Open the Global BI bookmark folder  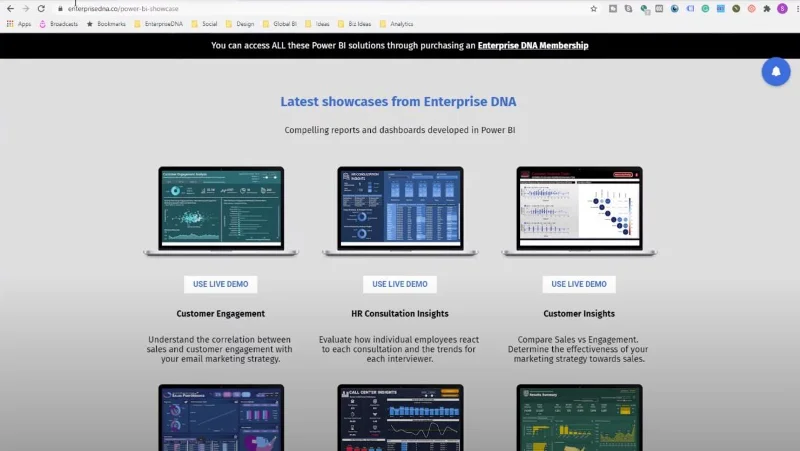tap(280, 24)
